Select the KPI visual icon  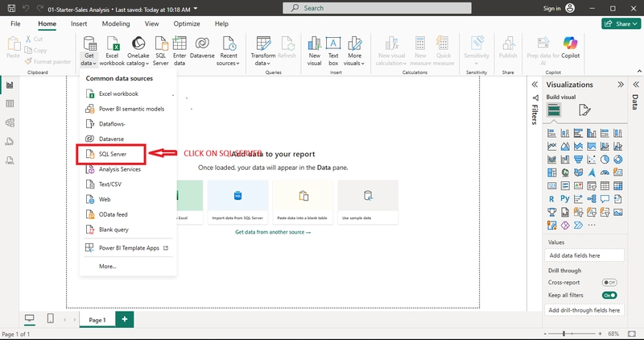[x=578, y=186]
